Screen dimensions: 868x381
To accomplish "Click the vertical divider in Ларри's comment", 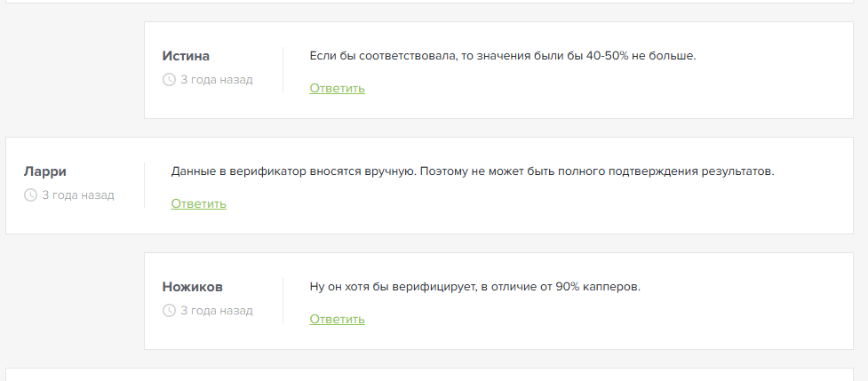I will [144, 185].
